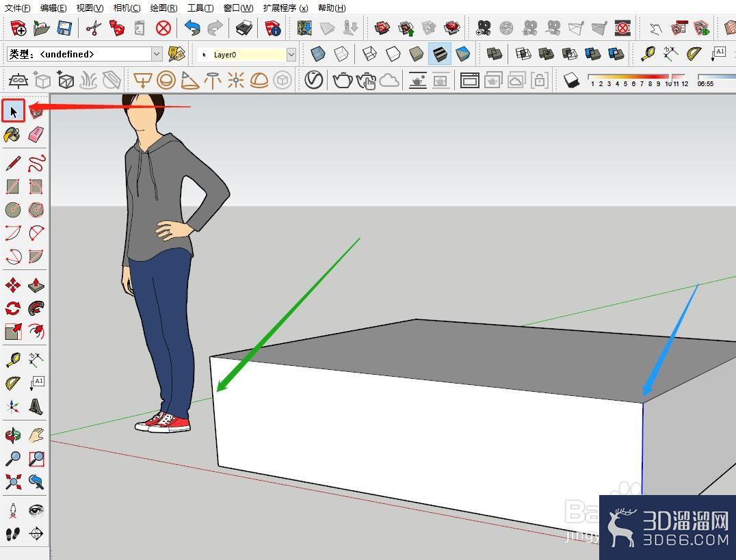Activate the Push/Pull tool
This screenshot has width=736, height=560.
[36, 285]
